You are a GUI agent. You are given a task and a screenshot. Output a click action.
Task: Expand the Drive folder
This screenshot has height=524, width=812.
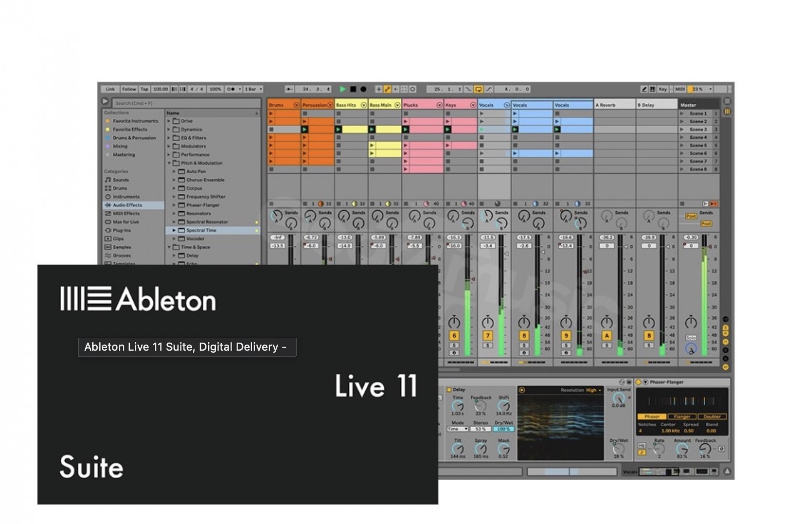tap(169, 121)
